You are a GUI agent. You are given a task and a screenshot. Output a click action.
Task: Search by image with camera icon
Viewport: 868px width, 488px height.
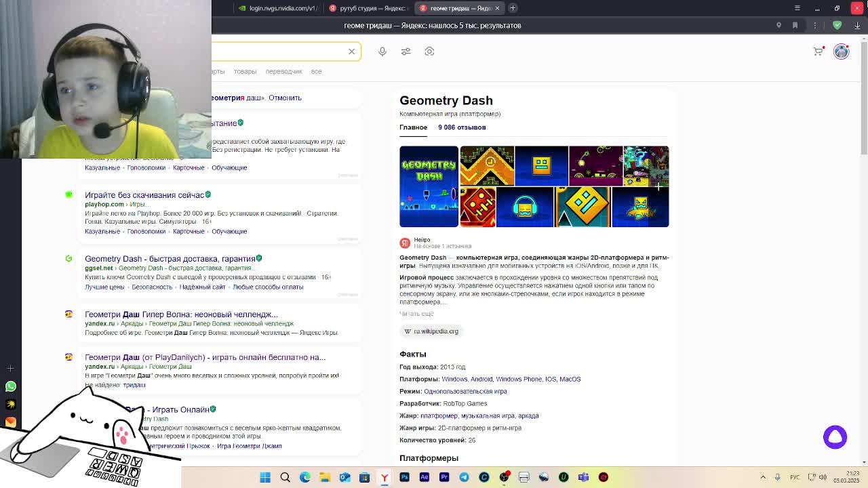(x=429, y=52)
